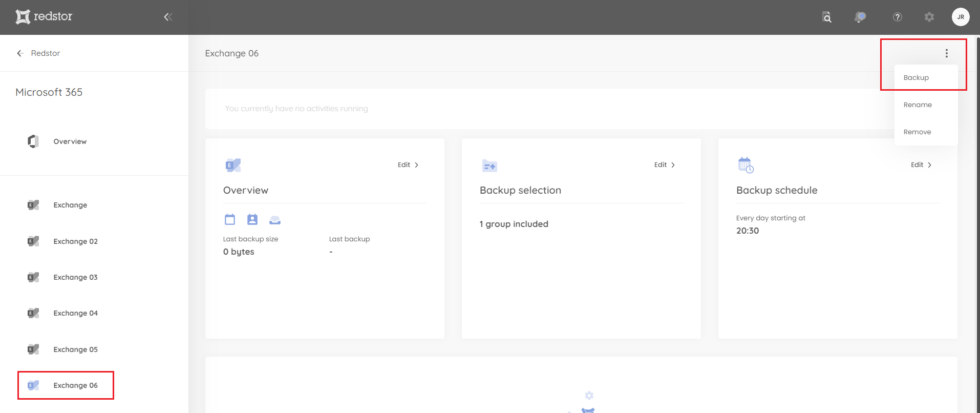The height and width of the screenshot is (413, 980).
Task: Open notifications bell icon
Action: pyautogui.click(x=860, y=17)
